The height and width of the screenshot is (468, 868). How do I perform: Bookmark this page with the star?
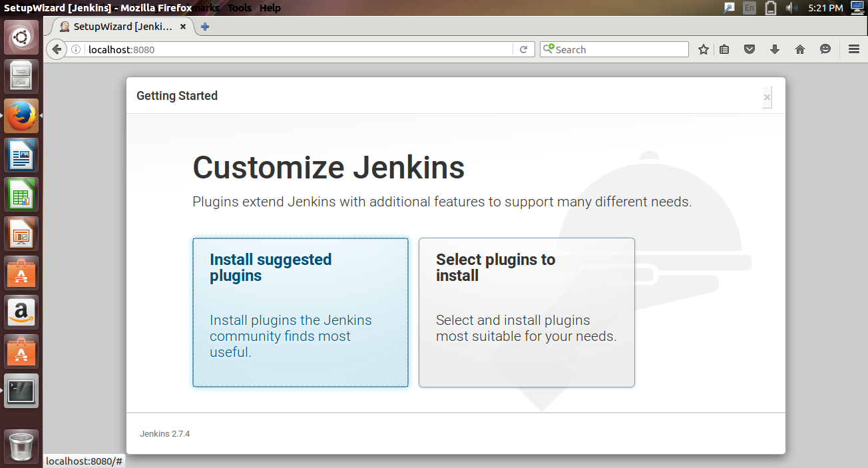[x=703, y=49]
